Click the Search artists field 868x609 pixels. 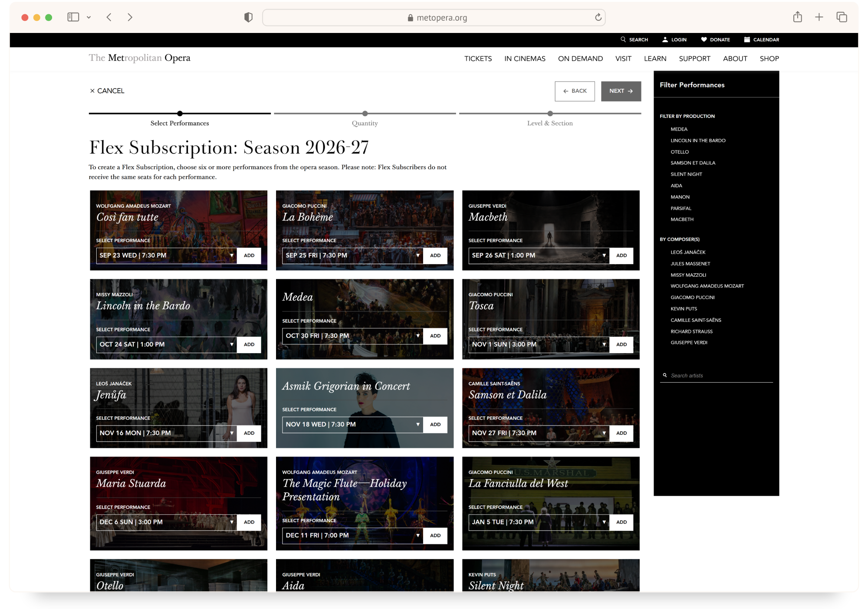716,376
